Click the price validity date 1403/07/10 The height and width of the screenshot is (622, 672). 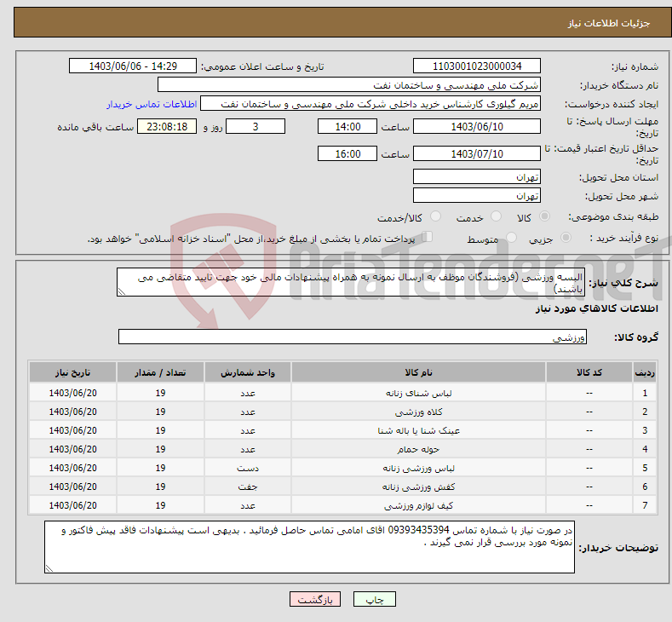click(x=477, y=153)
